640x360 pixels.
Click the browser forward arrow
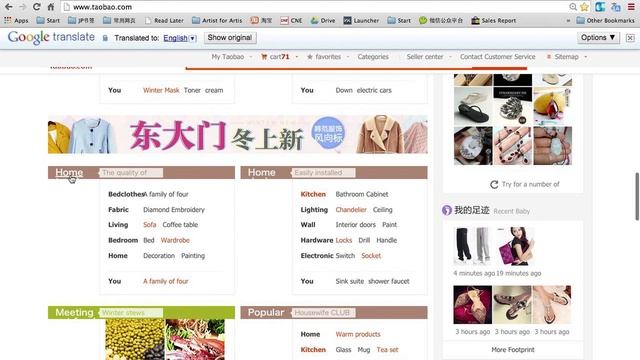pos(22,7)
